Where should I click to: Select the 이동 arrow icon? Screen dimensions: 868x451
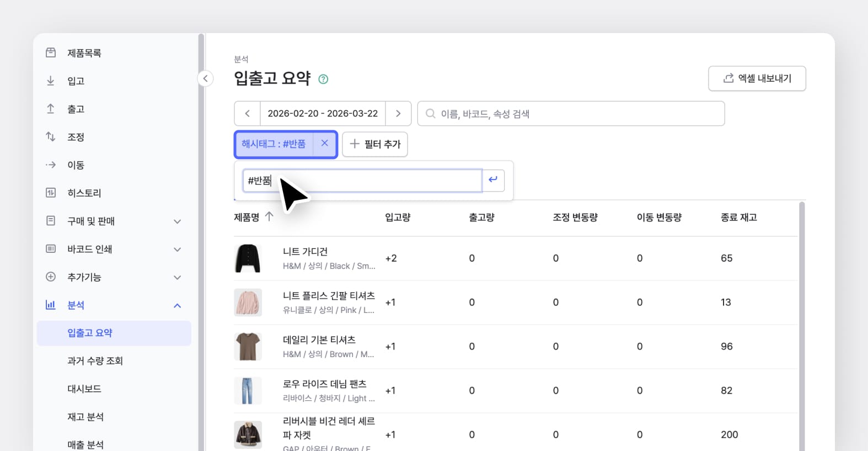pos(51,165)
